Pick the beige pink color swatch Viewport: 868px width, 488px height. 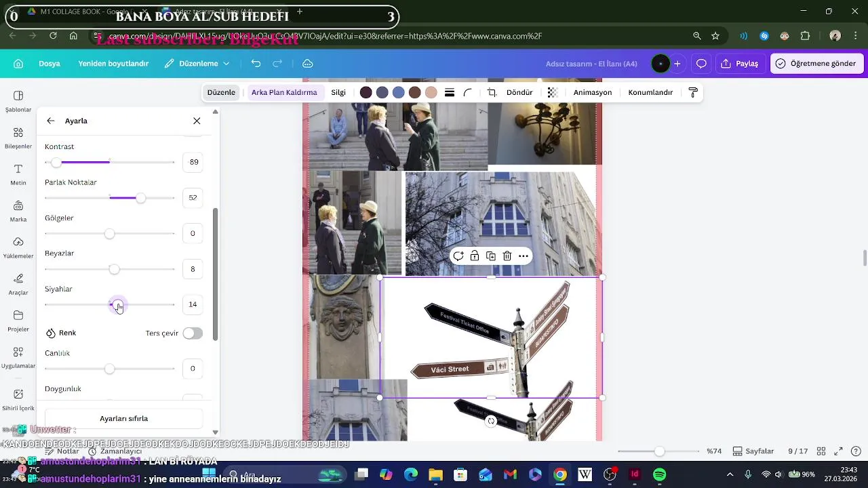click(x=431, y=93)
